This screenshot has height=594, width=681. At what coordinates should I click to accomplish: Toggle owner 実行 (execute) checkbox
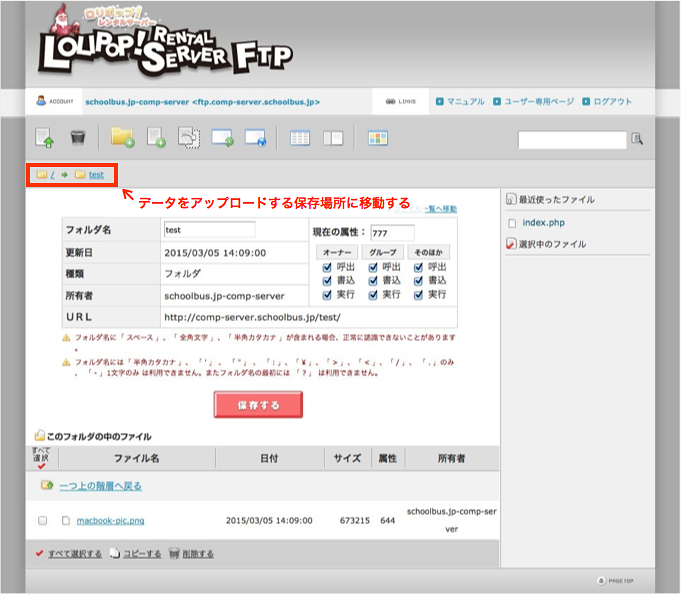point(327,295)
